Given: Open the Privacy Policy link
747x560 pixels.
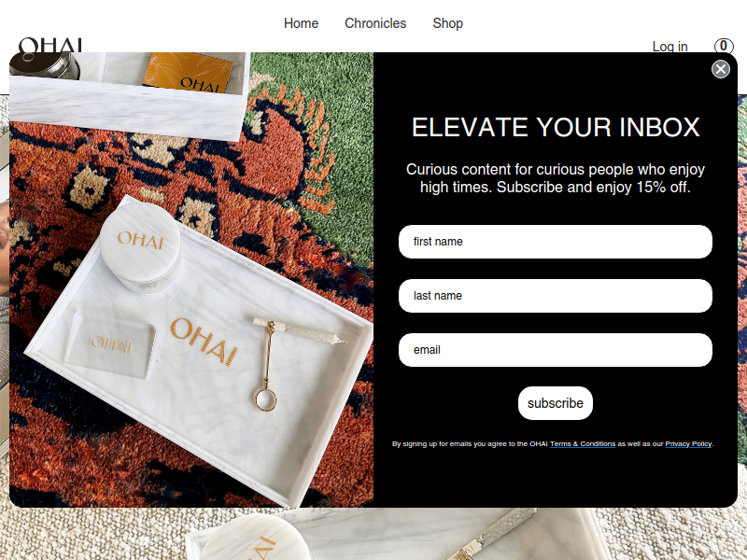Looking at the screenshot, I should click(x=688, y=444).
